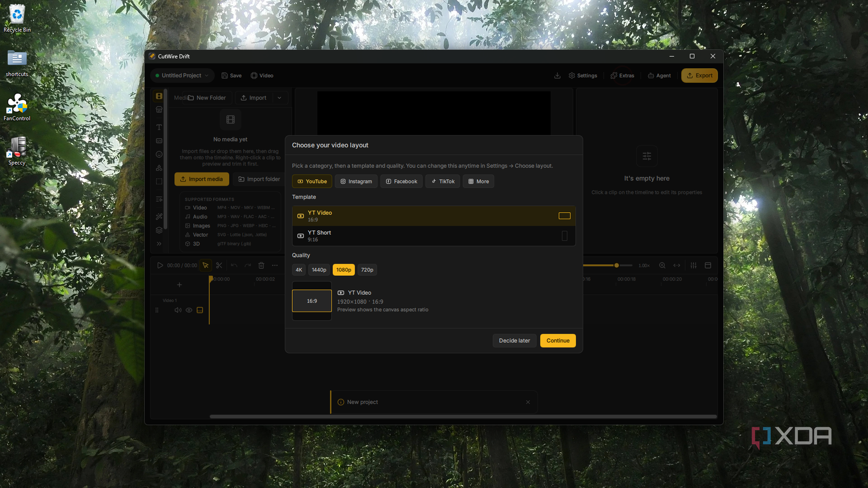Screen dimensions: 868x488
Task: Click the zoom-in magnifier on timeline
Action: (x=662, y=265)
